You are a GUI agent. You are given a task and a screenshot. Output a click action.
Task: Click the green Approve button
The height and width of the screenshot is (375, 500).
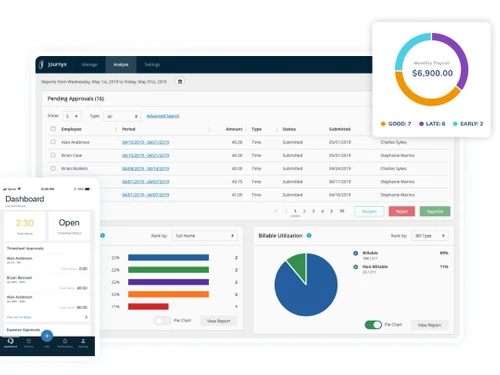coord(435,211)
